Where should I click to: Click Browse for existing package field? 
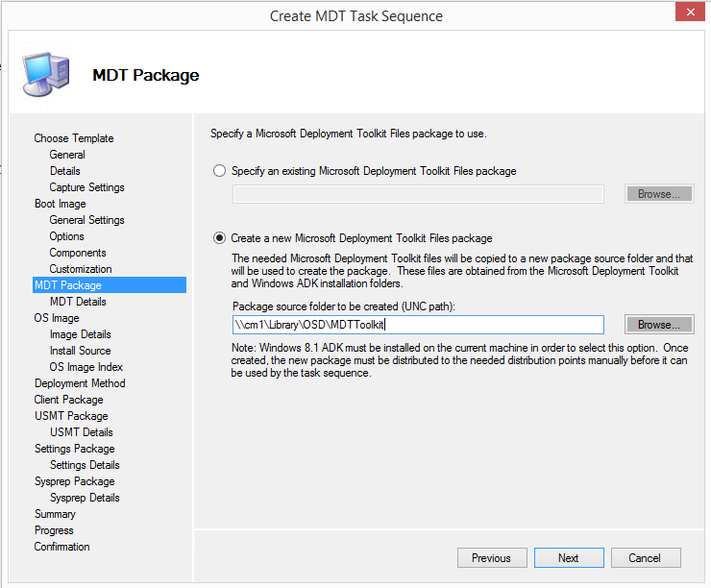click(x=659, y=194)
